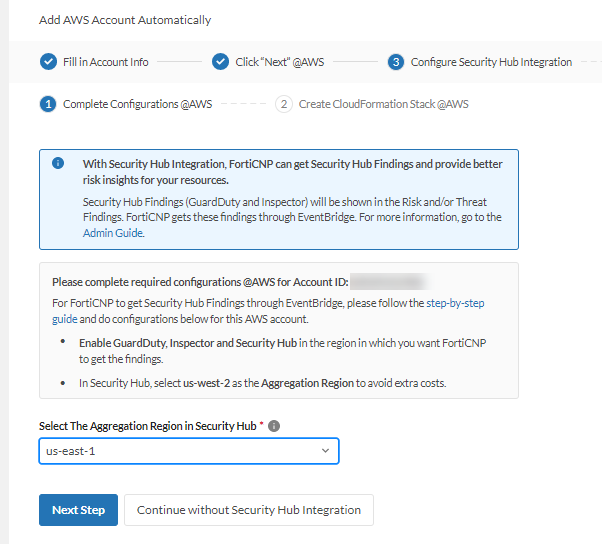Click sub-step 2 circle for Create CloudFormation Stack
Viewport: 602px width, 544px height.
(284, 104)
